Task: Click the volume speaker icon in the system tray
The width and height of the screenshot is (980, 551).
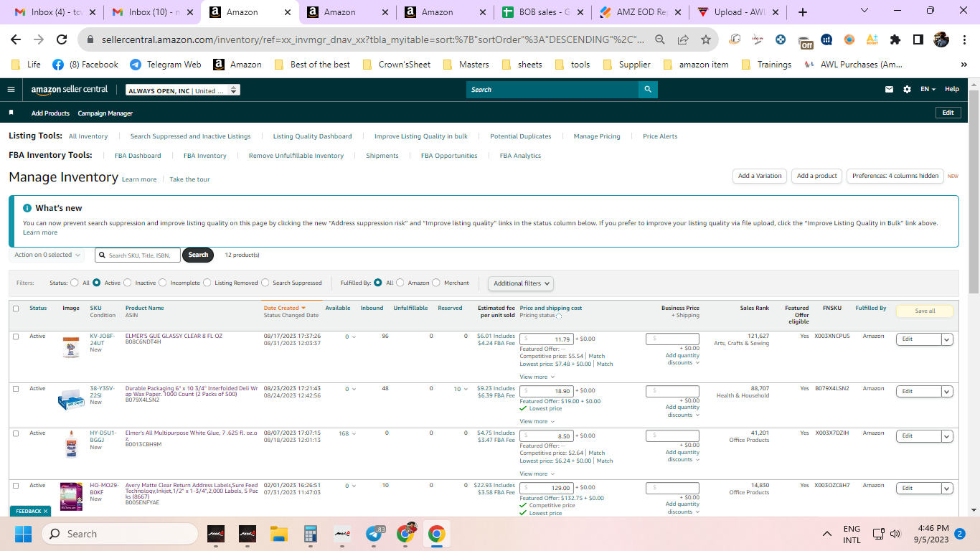Action: click(x=895, y=534)
